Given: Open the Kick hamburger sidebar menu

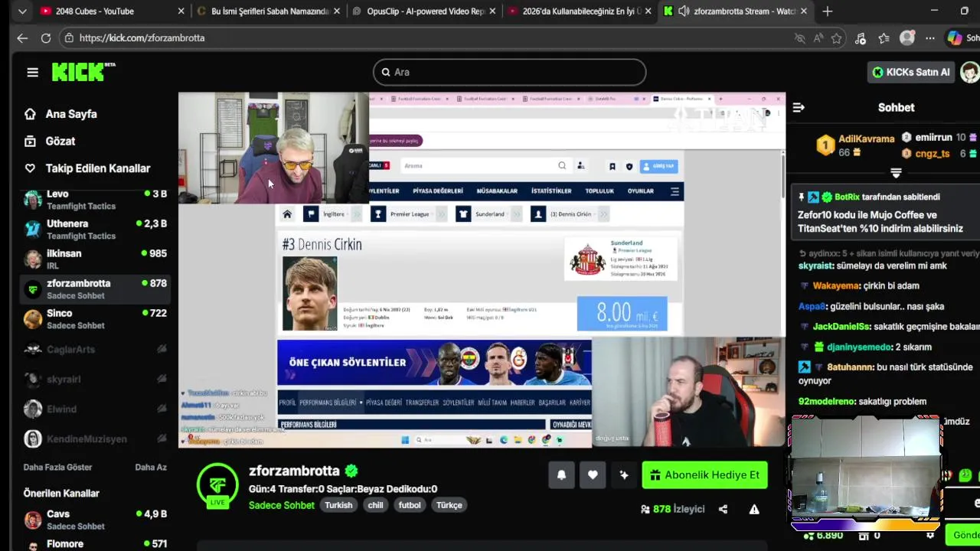Looking at the screenshot, I should click(32, 72).
